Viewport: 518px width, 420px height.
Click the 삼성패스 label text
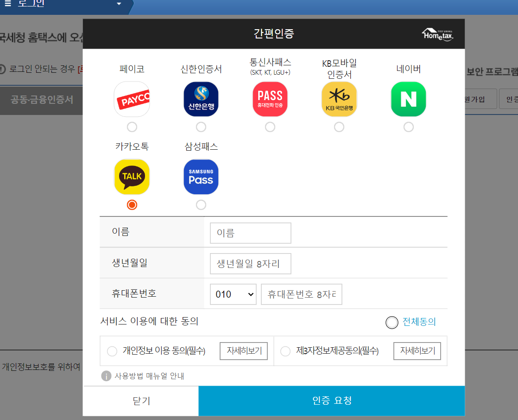pyautogui.click(x=201, y=146)
